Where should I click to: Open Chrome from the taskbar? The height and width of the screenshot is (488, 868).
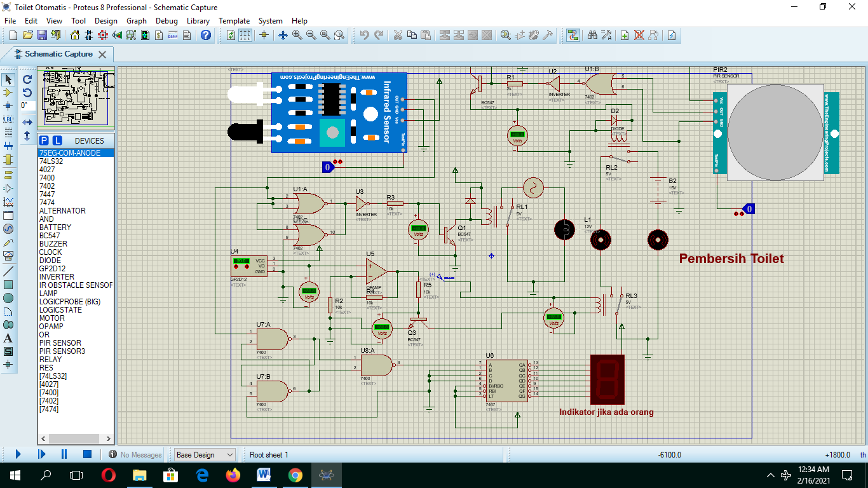295,475
